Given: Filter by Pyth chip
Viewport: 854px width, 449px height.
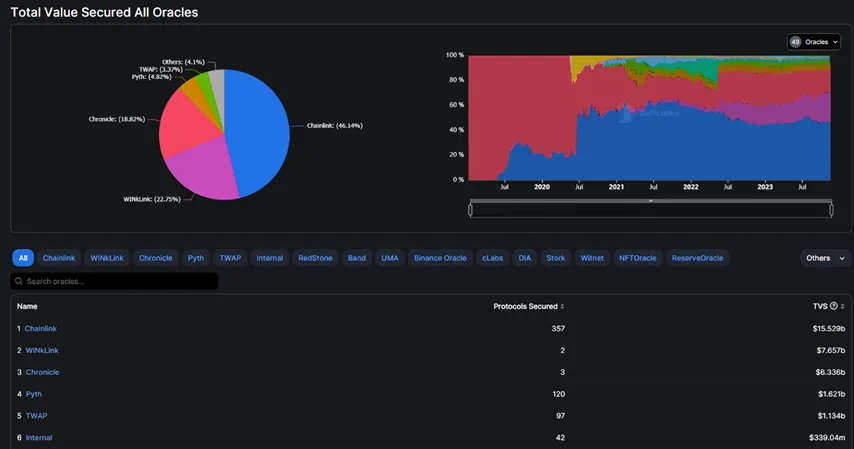Looking at the screenshot, I should click(196, 258).
